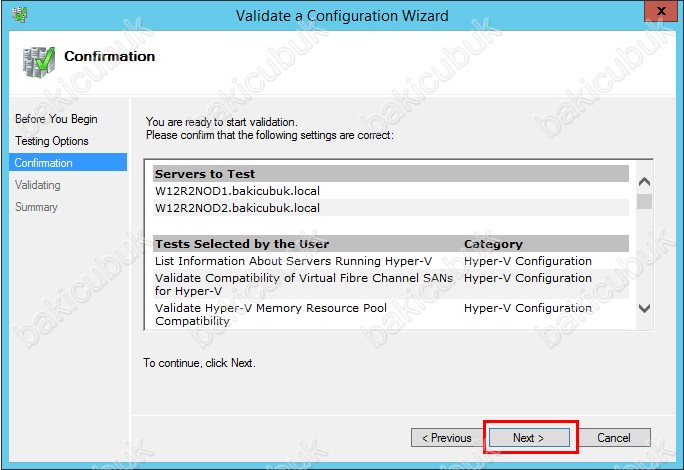The height and width of the screenshot is (470, 684).
Task: Select the W12R2NOD2.bakicubuk.local server entry
Action: tap(237, 208)
